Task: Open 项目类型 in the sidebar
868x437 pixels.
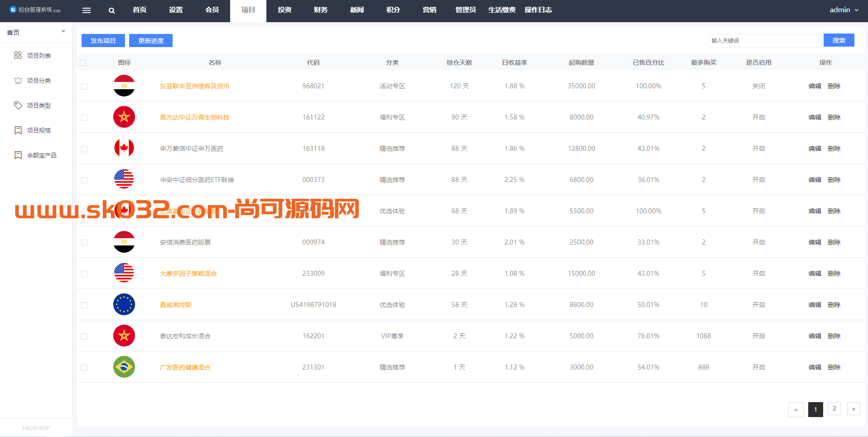Action: click(x=39, y=105)
